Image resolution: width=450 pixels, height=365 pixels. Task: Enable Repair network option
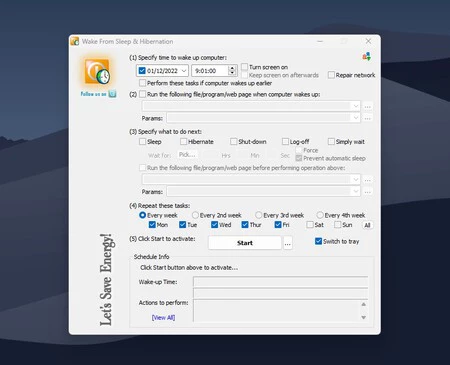pos(331,75)
